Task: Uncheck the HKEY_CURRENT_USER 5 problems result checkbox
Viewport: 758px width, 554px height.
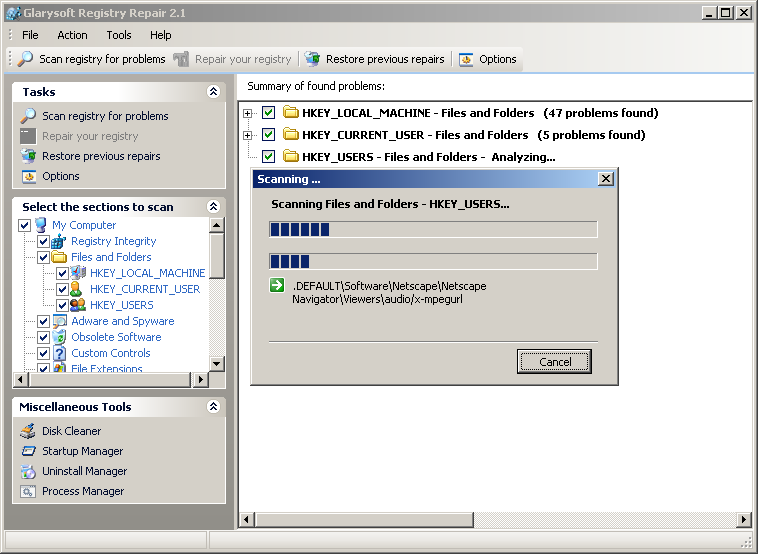Action: [268, 134]
